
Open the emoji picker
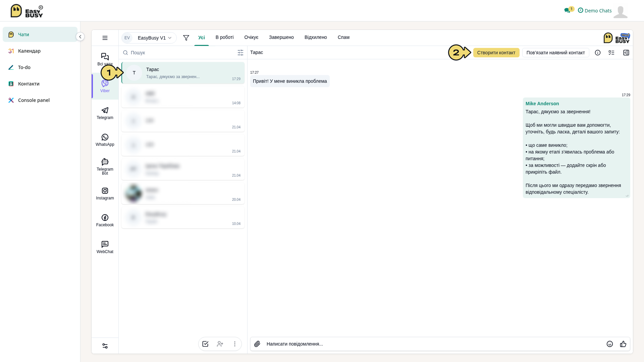tap(610, 344)
